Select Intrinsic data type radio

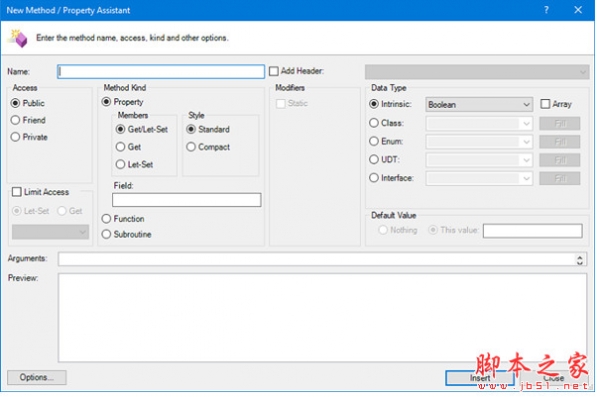point(374,104)
